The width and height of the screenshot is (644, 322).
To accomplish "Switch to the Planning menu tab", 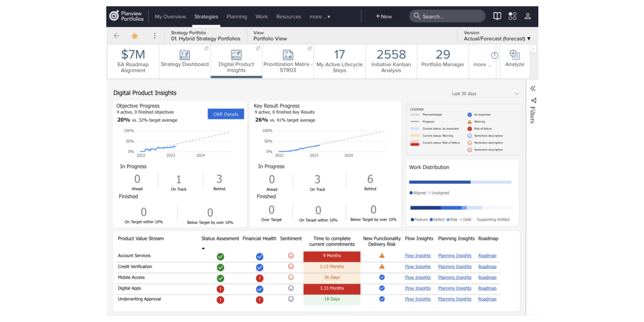I will point(236,17).
